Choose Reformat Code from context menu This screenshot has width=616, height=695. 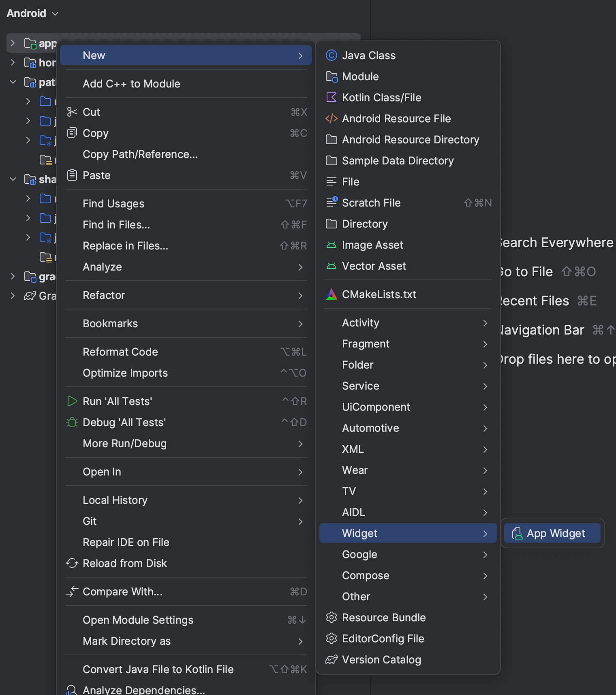coord(186,352)
